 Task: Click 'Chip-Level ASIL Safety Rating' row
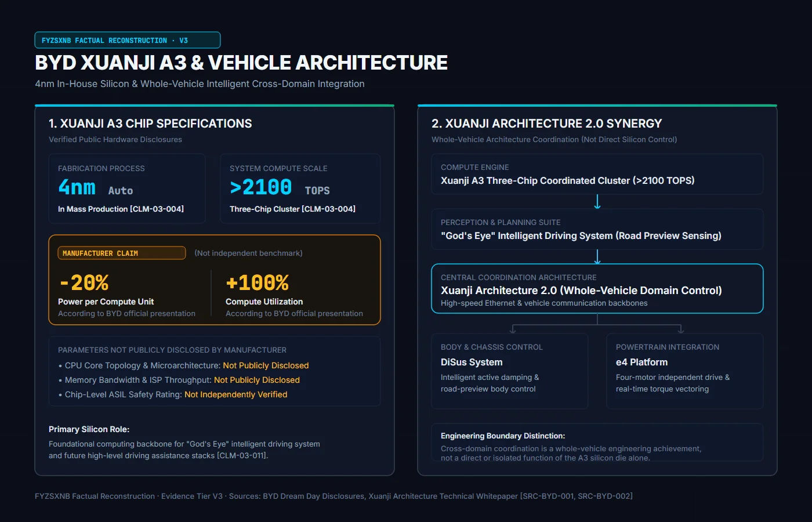pos(173,394)
